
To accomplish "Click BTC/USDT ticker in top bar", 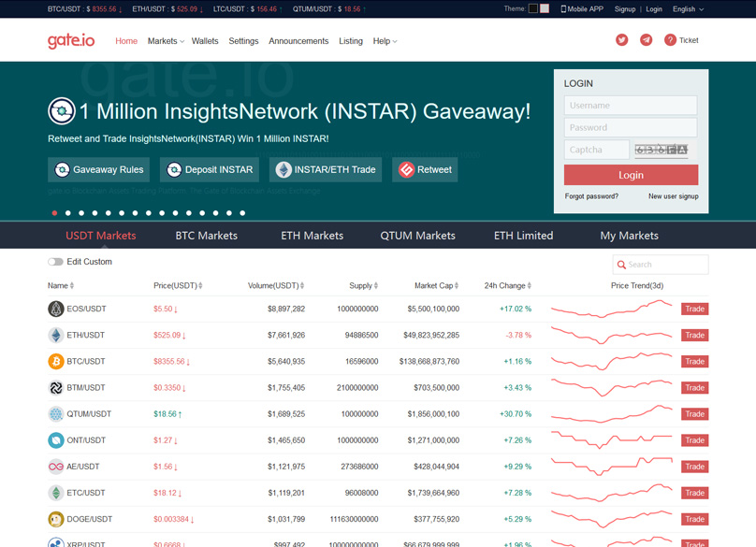I will tap(84, 9).
